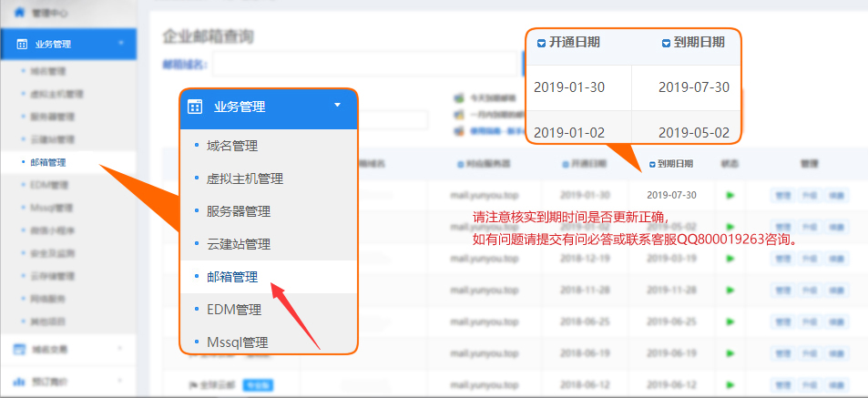Click the 域名交易 icon in left sidebar
868x398 pixels.
click(x=20, y=348)
